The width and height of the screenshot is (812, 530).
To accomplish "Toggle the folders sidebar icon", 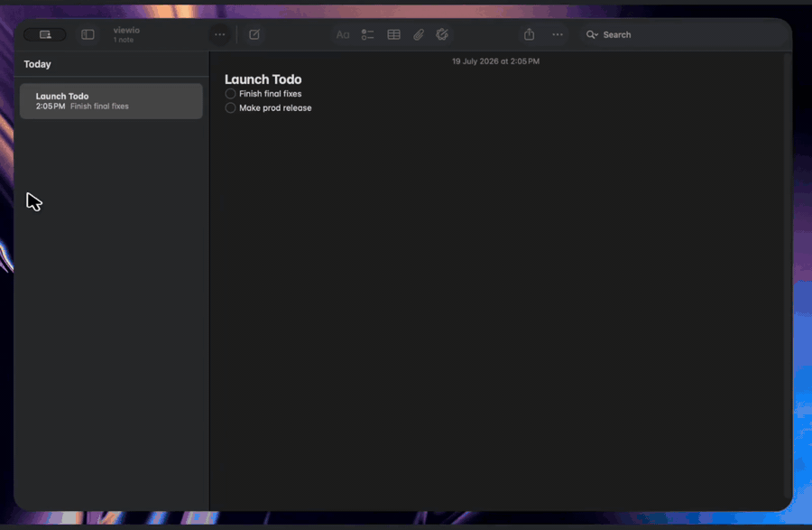I will tap(88, 34).
